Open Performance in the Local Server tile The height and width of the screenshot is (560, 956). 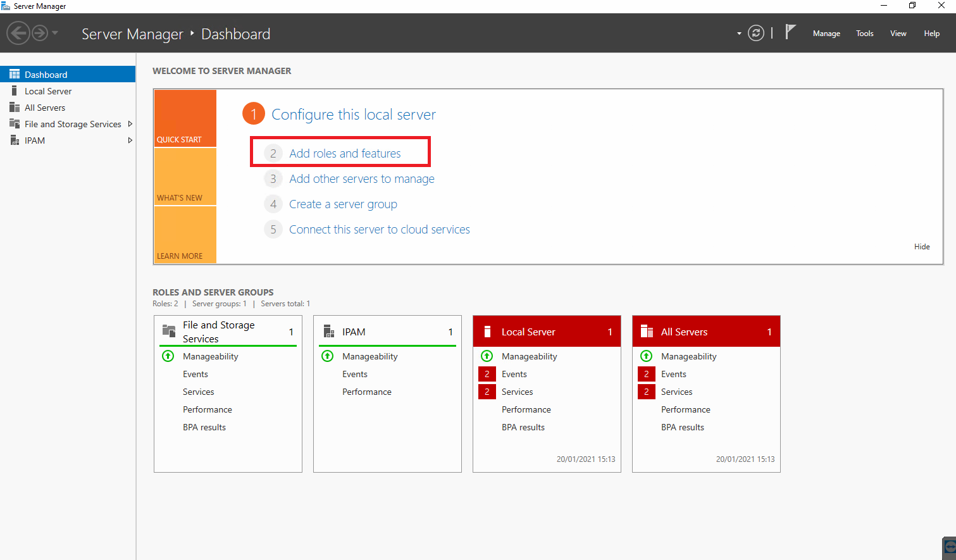click(x=526, y=409)
